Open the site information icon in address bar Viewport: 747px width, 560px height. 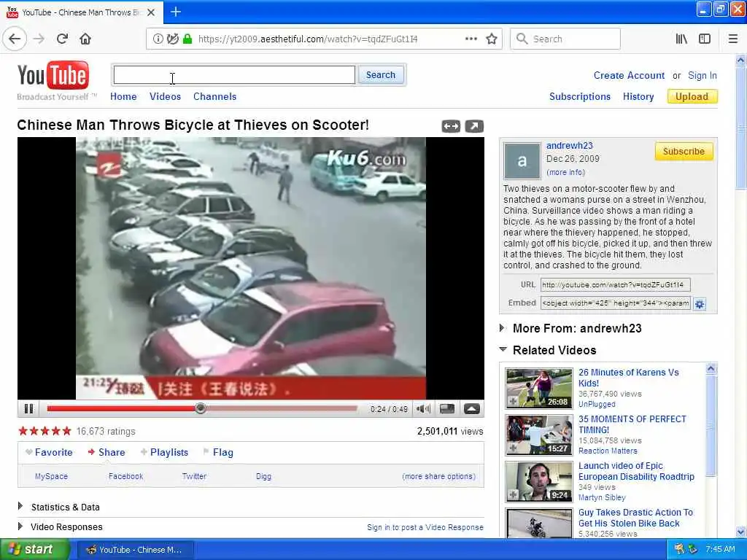click(158, 39)
